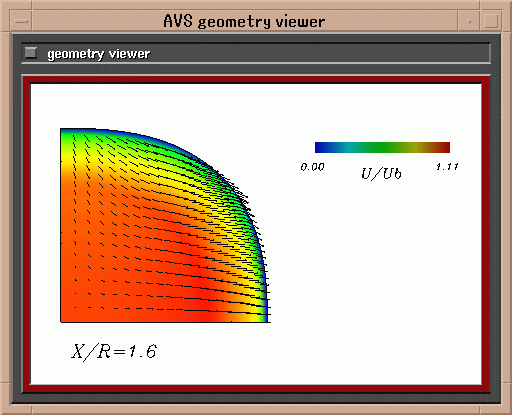The height and width of the screenshot is (415, 512).
Task: Click the square maximize button in title bar
Action: [x=491, y=21]
